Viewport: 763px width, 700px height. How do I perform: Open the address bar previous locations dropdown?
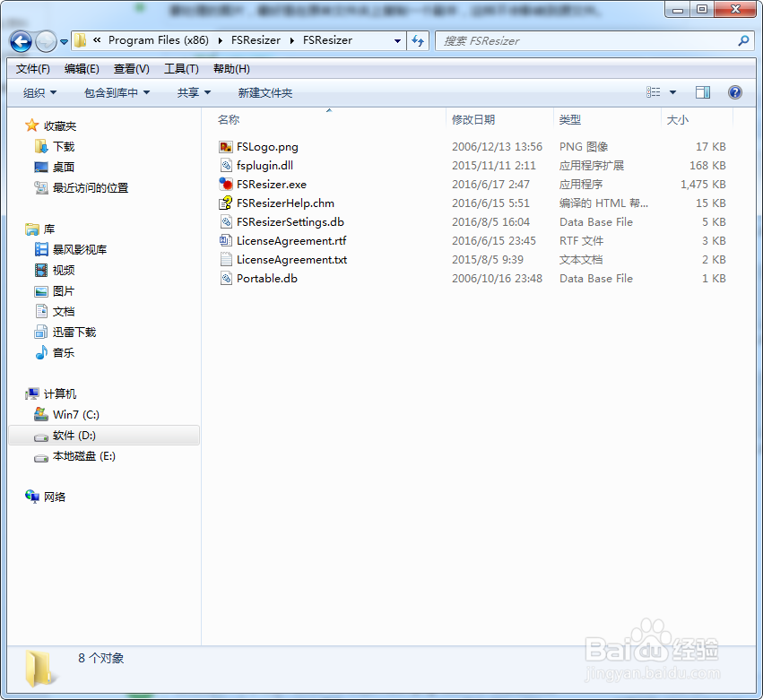pos(397,41)
